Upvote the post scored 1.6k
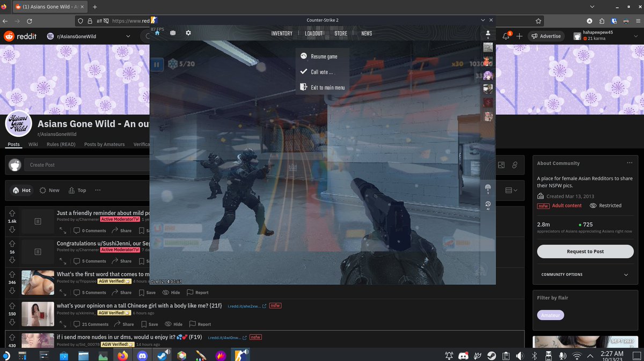The width and height of the screenshot is (644, 361). (x=12, y=213)
